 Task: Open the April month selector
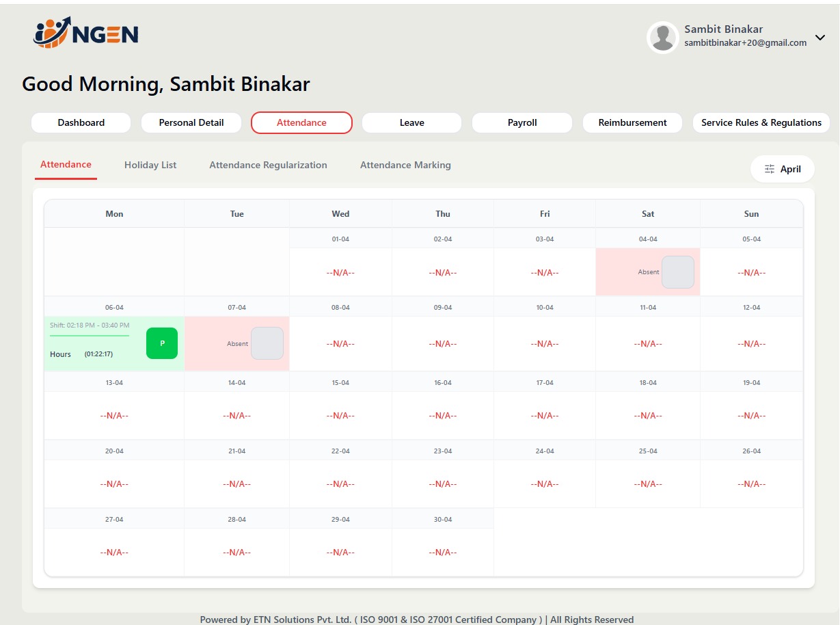click(x=783, y=169)
